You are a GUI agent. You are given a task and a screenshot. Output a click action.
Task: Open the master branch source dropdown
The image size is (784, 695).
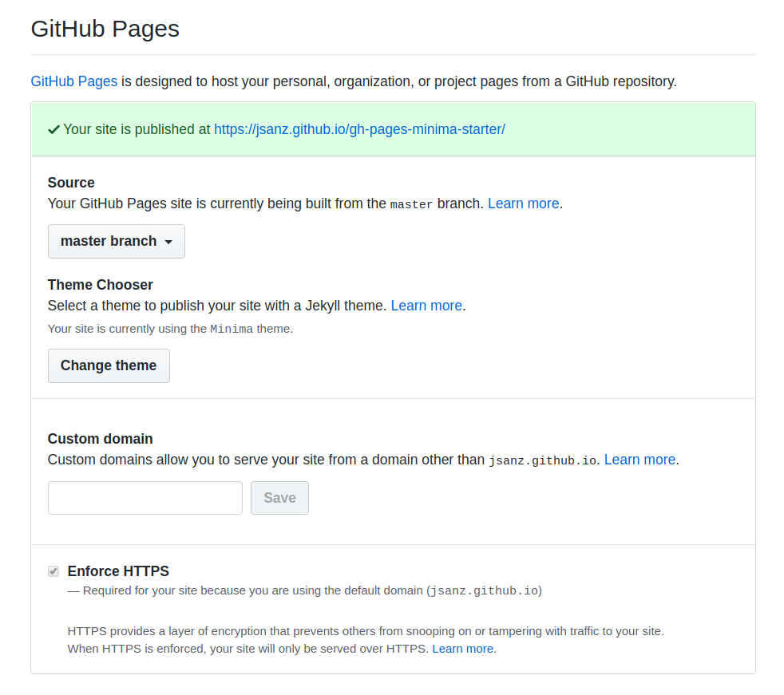(x=117, y=241)
